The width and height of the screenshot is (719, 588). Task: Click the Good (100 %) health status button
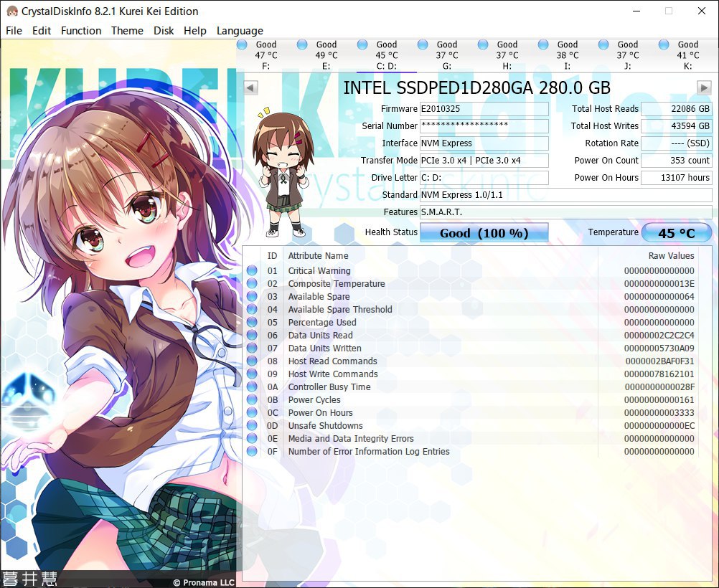484,233
